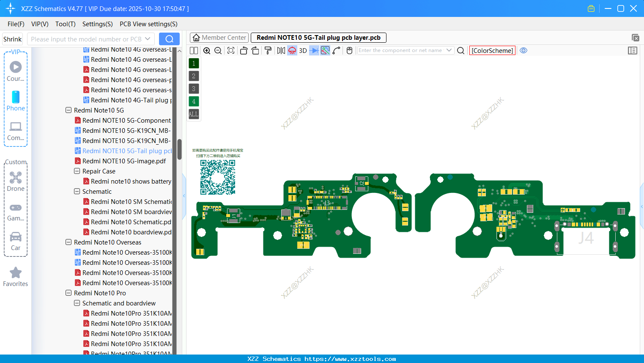The image size is (644, 363).
Task: Collapse the Schematic folder
Action: pos(77,192)
